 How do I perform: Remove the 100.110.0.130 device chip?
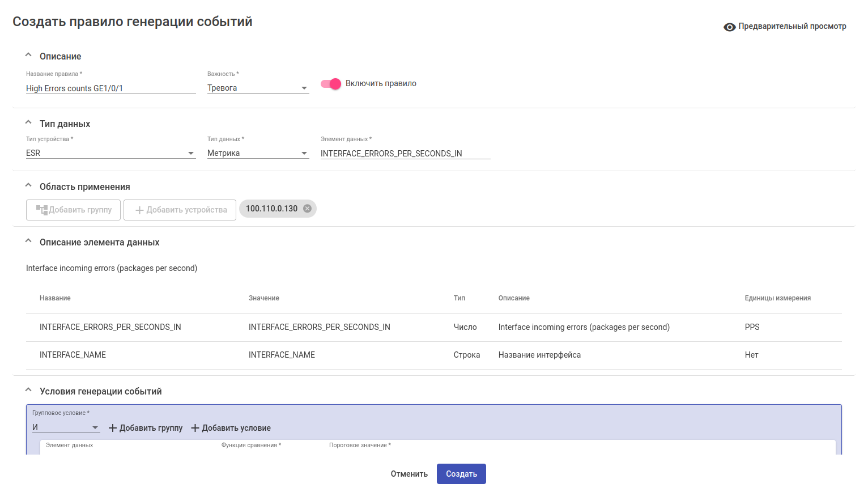307,209
